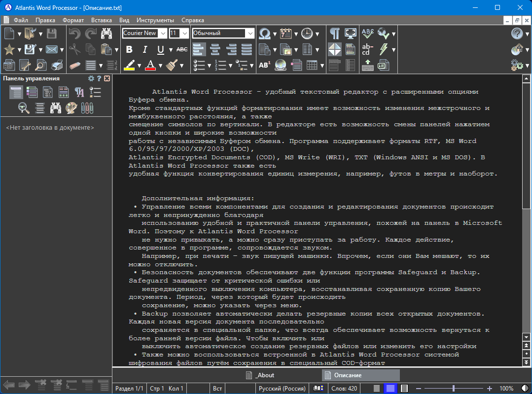Insert a symbol with the Omega icon
This screenshot has width=532, height=394.
[265, 34]
